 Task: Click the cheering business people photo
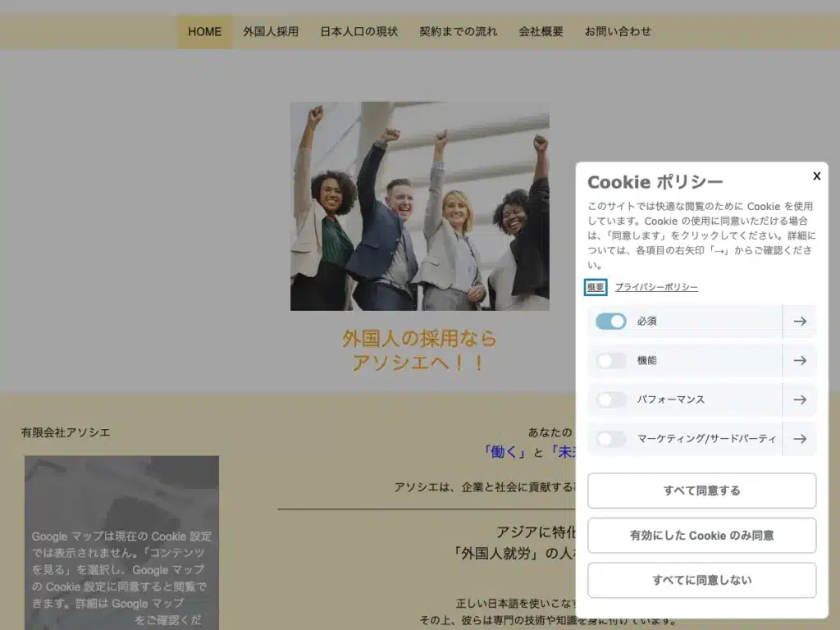click(419, 206)
